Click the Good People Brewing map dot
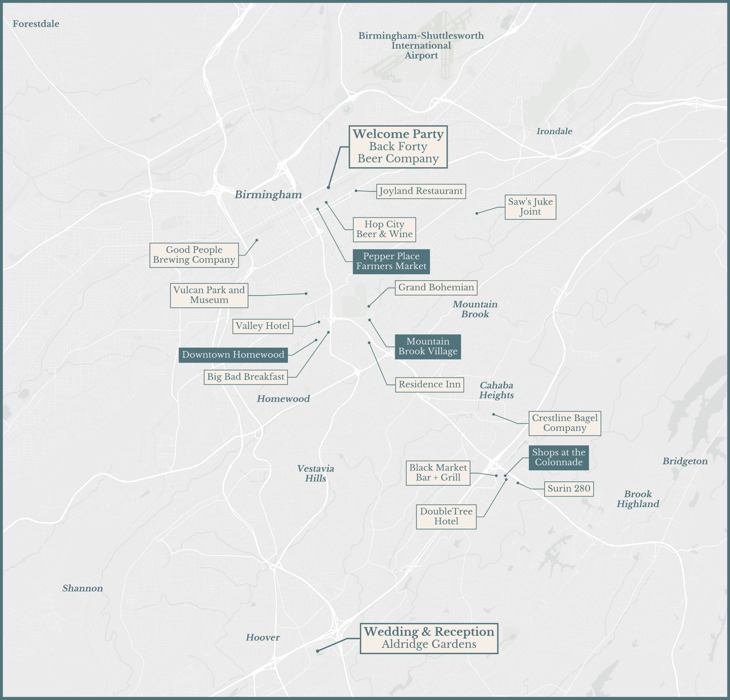This screenshot has width=730, height=700. pos(257,240)
